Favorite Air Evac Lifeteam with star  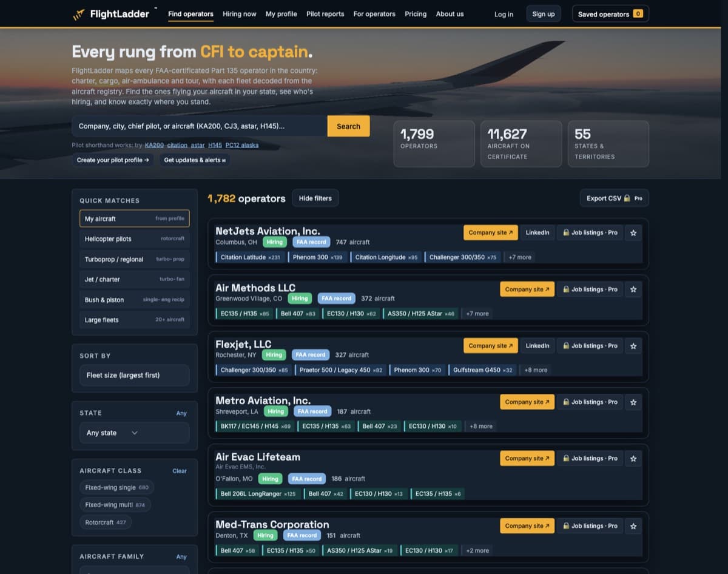pos(633,459)
